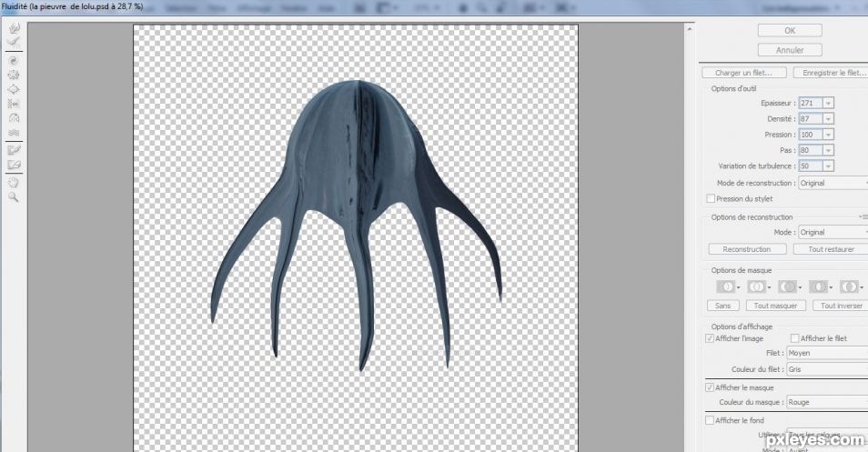This screenshot has width=868, height=452.
Task: Enable the Pression du stylet checkbox
Action: tap(711, 198)
